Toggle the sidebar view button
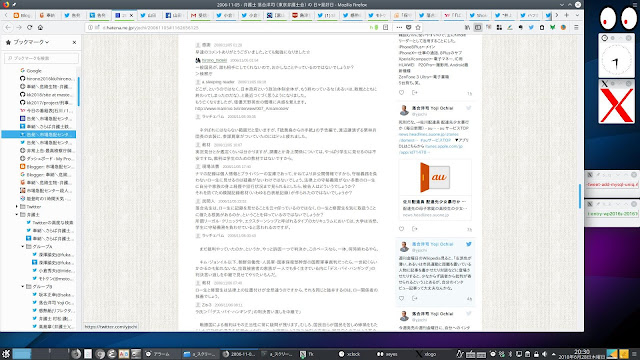Image resolution: width=640 pixels, height=360 pixels. (x=478, y=27)
